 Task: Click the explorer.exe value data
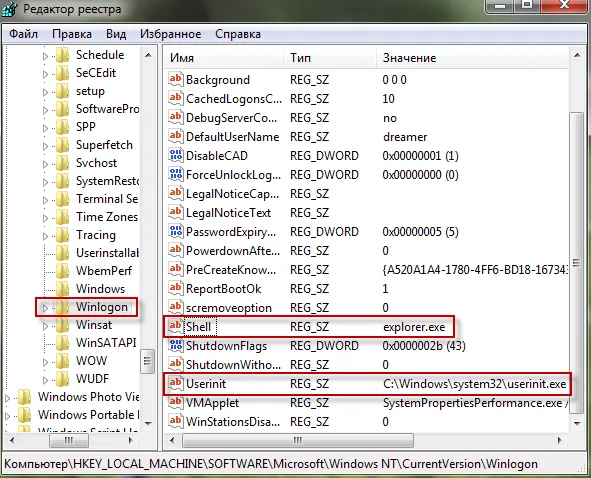coord(414,327)
